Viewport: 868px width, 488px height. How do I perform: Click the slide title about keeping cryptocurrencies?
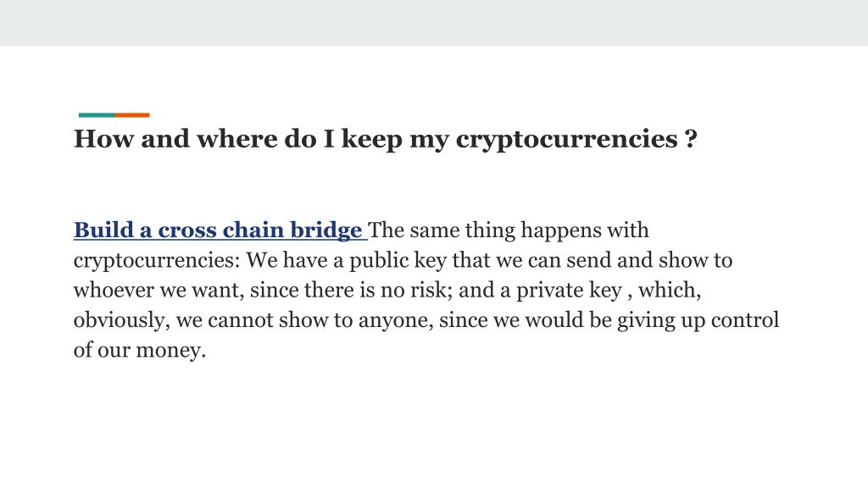(x=386, y=139)
